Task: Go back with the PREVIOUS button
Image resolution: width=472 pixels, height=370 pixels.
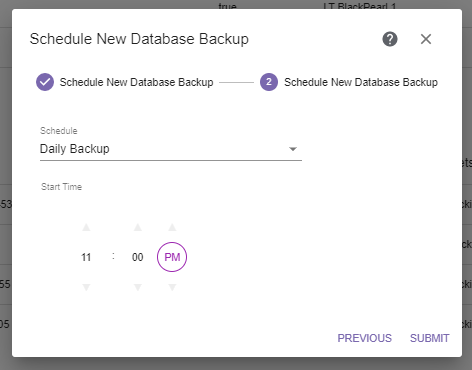Action: [x=364, y=338]
